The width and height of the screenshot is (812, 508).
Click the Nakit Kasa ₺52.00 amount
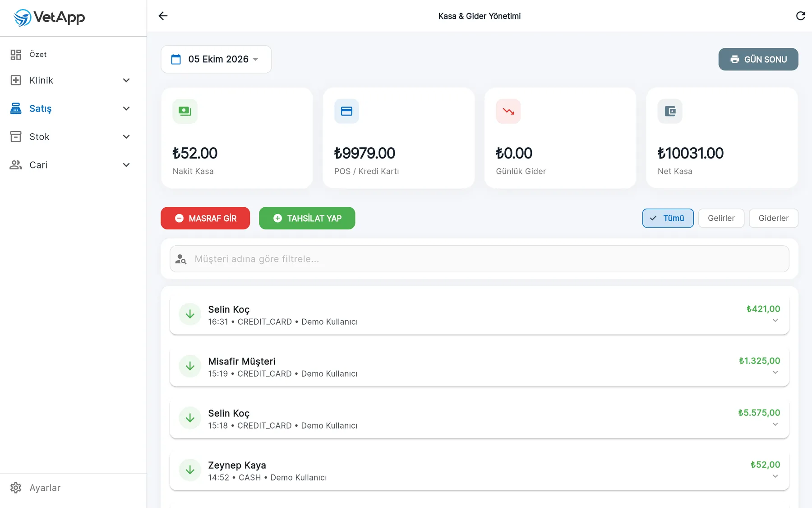[x=195, y=153]
